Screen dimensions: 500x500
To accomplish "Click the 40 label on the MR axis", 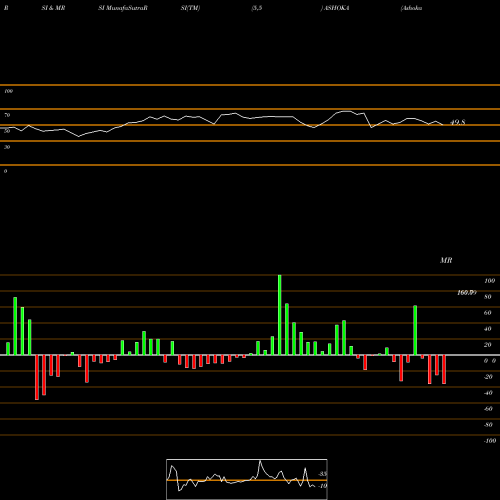I will (488, 329).
